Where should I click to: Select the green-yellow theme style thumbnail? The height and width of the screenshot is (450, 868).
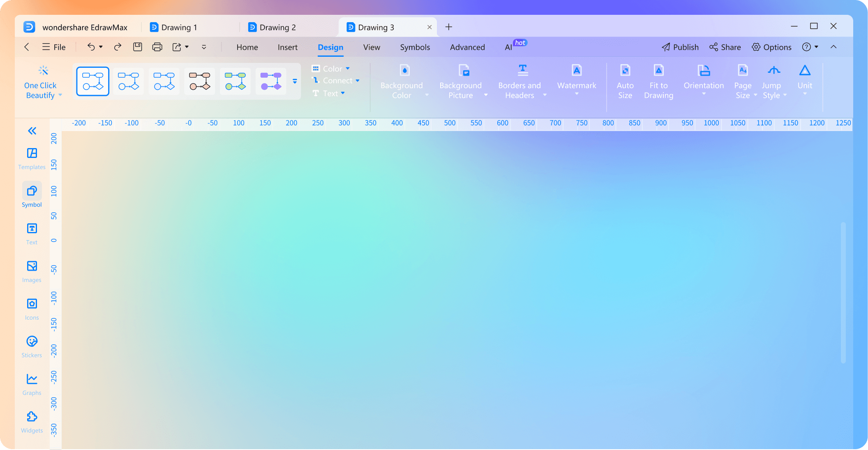235,81
